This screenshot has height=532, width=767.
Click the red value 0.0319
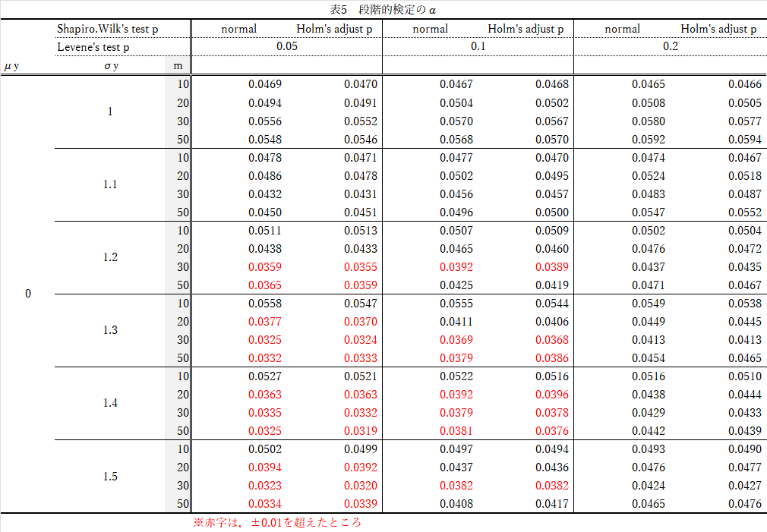pyautogui.click(x=361, y=431)
